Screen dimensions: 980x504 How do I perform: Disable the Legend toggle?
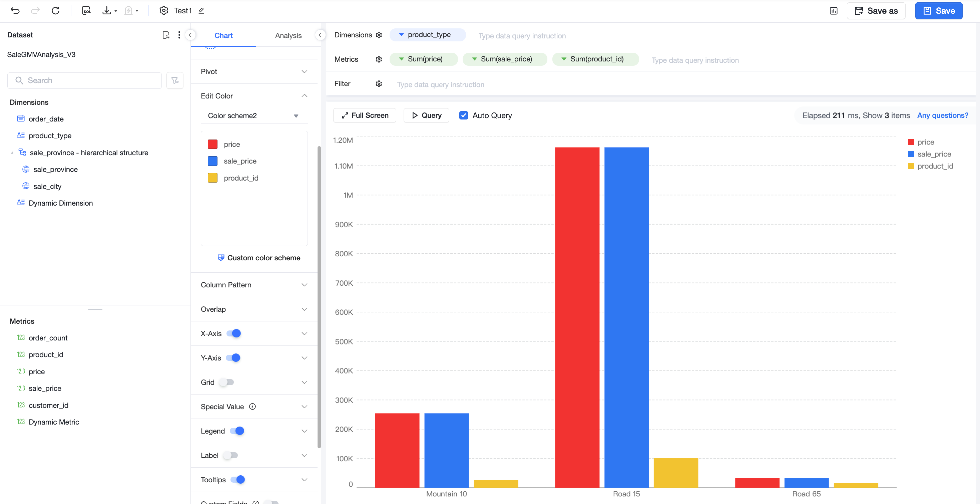[x=237, y=431]
